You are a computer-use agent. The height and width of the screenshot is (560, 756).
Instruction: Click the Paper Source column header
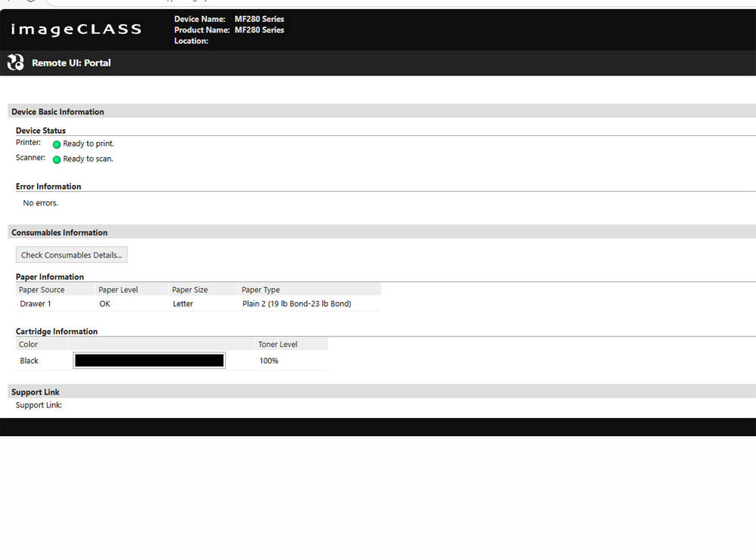[x=42, y=289]
